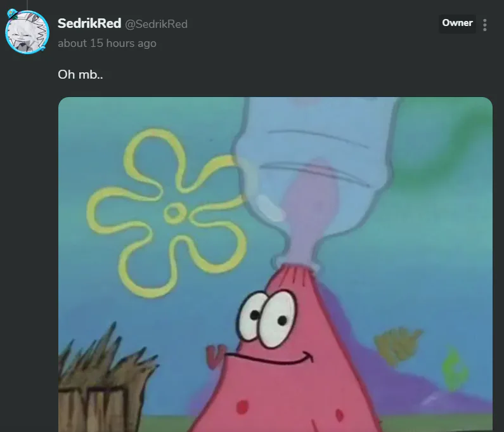This screenshot has width=504, height=432.
Task: Click the blue hat decoration on the avatar
Action: point(13,14)
